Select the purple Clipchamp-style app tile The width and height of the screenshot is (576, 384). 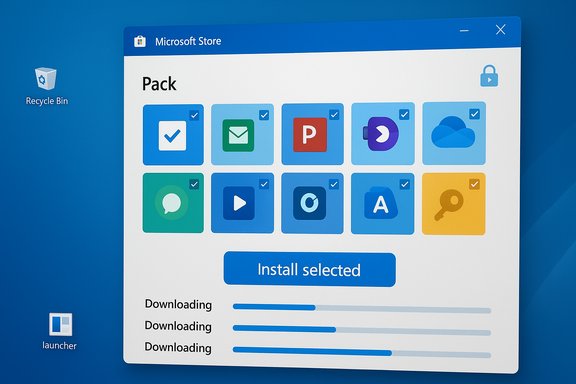click(x=383, y=134)
